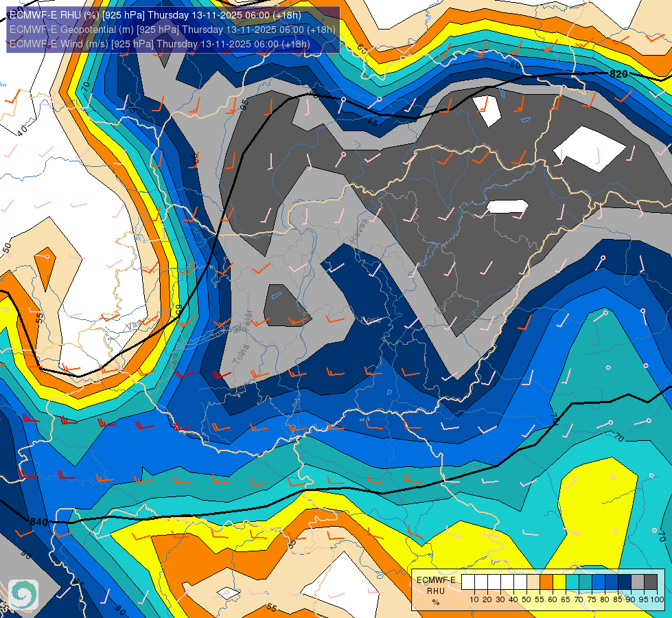Click legend scale value 100
The image size is (672, 618).
[x=657, y=599]
